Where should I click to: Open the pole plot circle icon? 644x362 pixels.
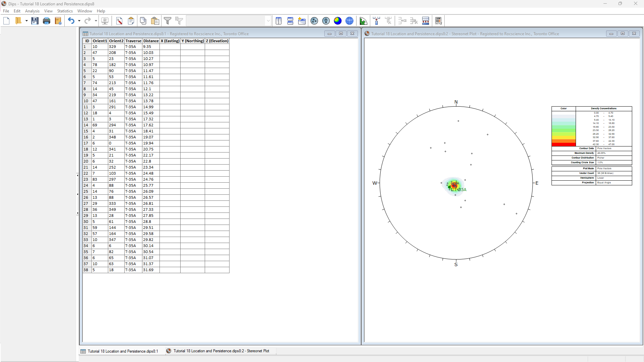(314, 21)
